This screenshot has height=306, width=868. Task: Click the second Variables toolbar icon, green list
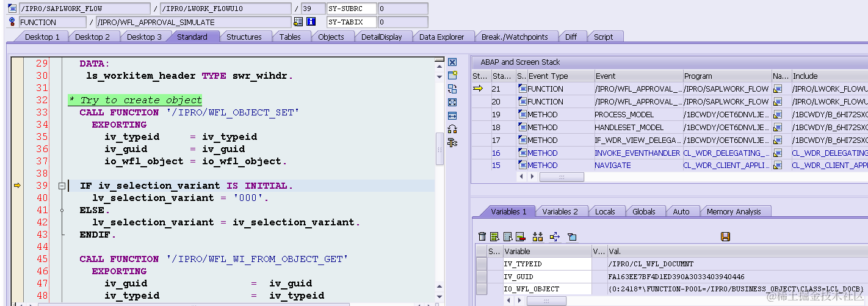(495, 236)
